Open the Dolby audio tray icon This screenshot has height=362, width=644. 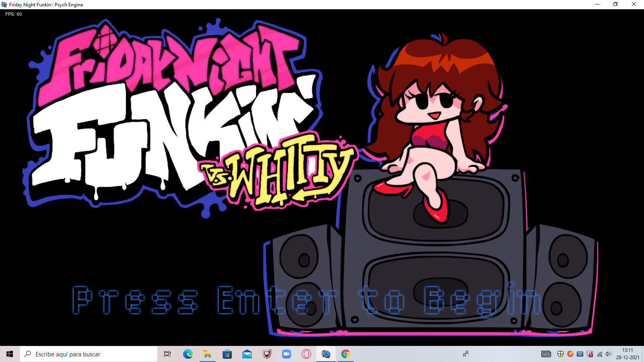(x=580, y=354)
